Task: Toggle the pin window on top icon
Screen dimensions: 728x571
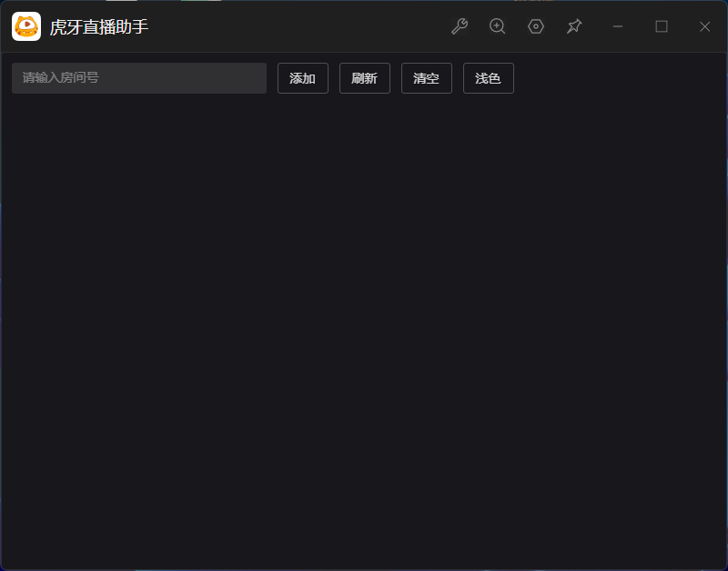Action: coord(574,26)
